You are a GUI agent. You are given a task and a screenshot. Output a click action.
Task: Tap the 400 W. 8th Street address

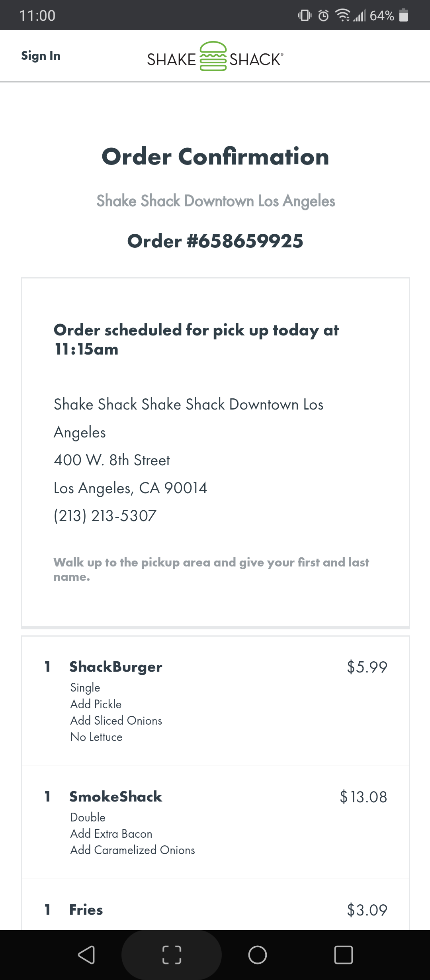(112, 460)
